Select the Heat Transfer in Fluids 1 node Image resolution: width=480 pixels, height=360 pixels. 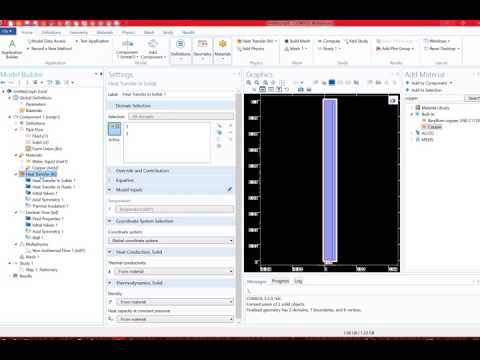(53, 187)
